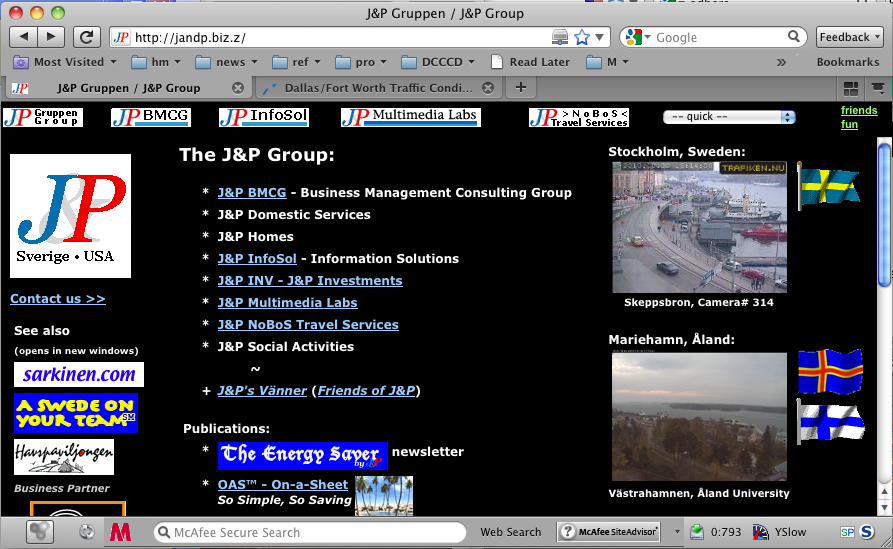Click the J&P Sverige USA logo
Screen dimensions: 893x549
coord(70,215)
